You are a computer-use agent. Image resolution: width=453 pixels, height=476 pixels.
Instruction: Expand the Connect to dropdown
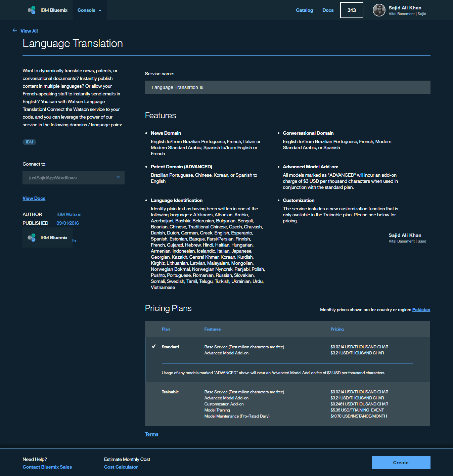[74, 178]
